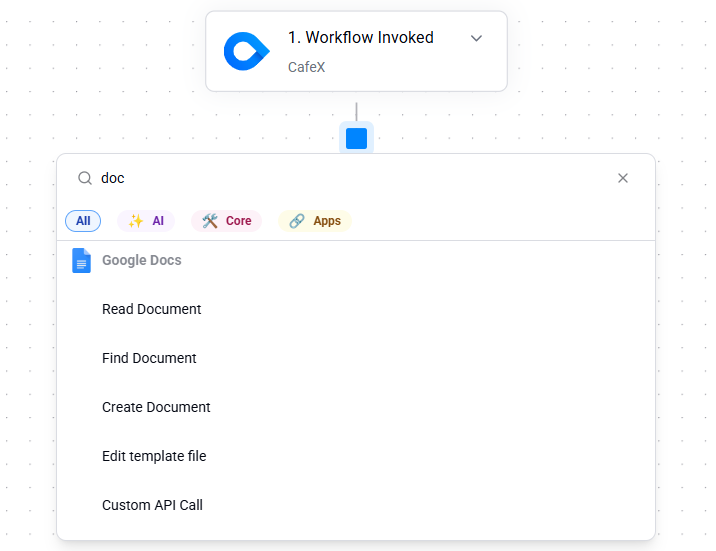Image resolution: width=716 pixels, height=551 pixels.
Task: Click the CafeX logo icon
Action: (247, 51)
